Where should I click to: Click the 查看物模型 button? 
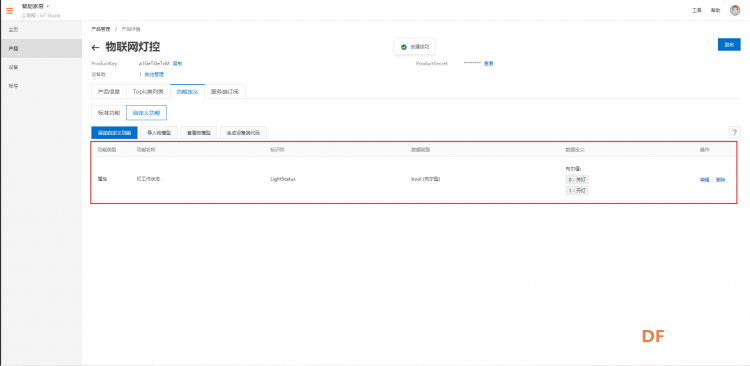click(199, 133)
